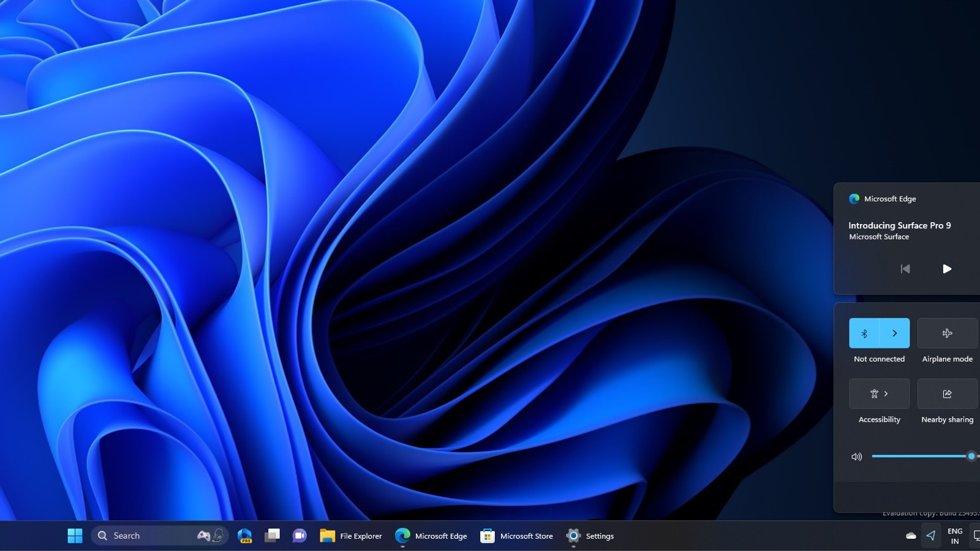Open Microsoft Store from the taskbar
This screenshot has width=980, height=551.
point(517,536)
